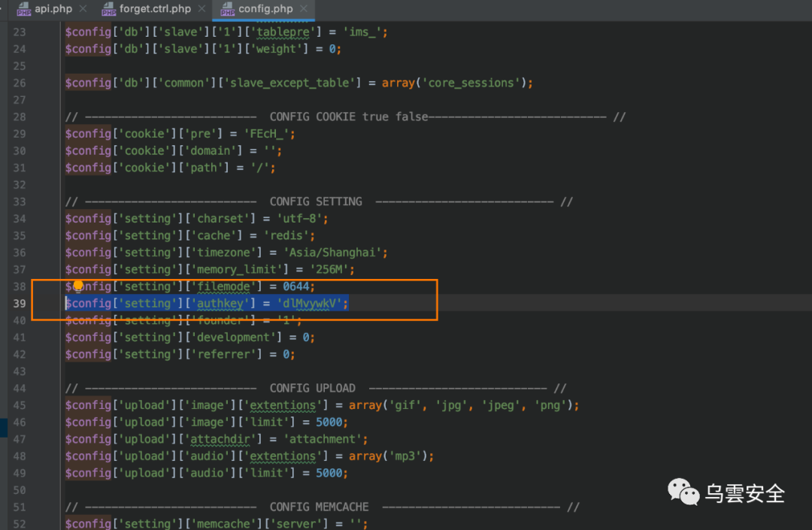The image size is (812, 530).
Task: Click the 5000 value on line 46
Action: click(x=329, y=422)
